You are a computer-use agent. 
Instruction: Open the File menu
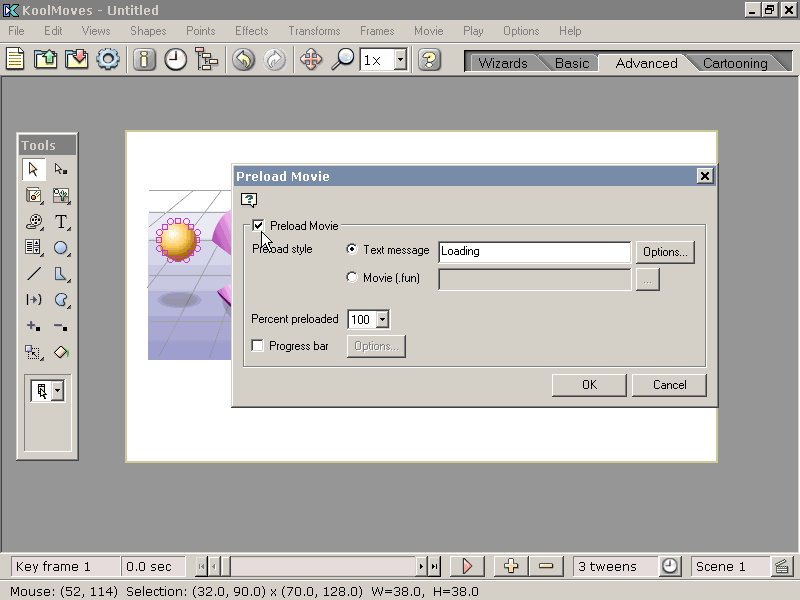pyautogui.click(x=16, y=31)
